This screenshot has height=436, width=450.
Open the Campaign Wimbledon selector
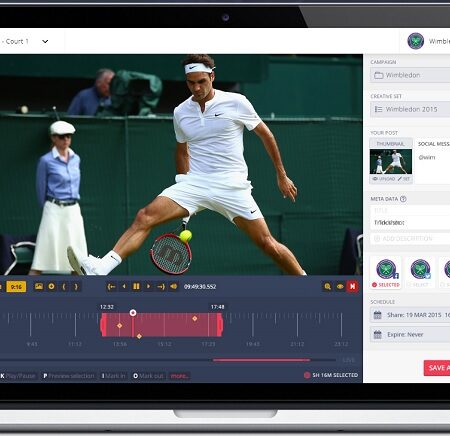pyautogui.click(x=410, y=75)
